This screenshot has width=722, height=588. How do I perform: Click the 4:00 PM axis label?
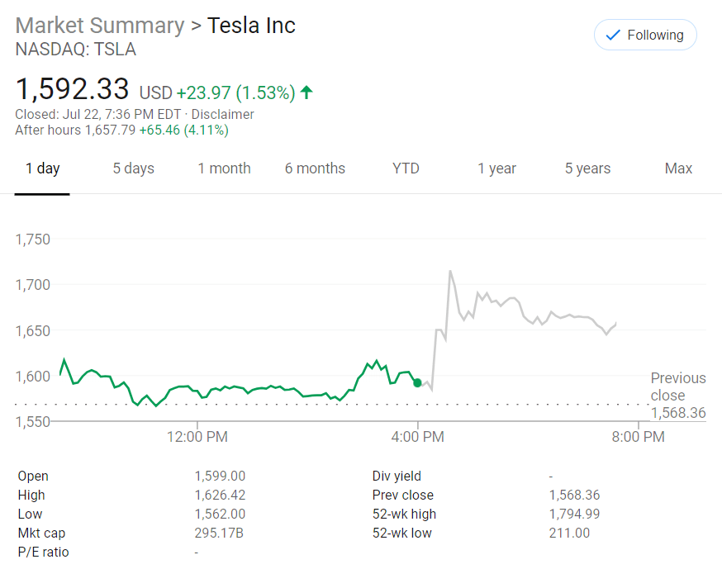click(x=417, y=436)
